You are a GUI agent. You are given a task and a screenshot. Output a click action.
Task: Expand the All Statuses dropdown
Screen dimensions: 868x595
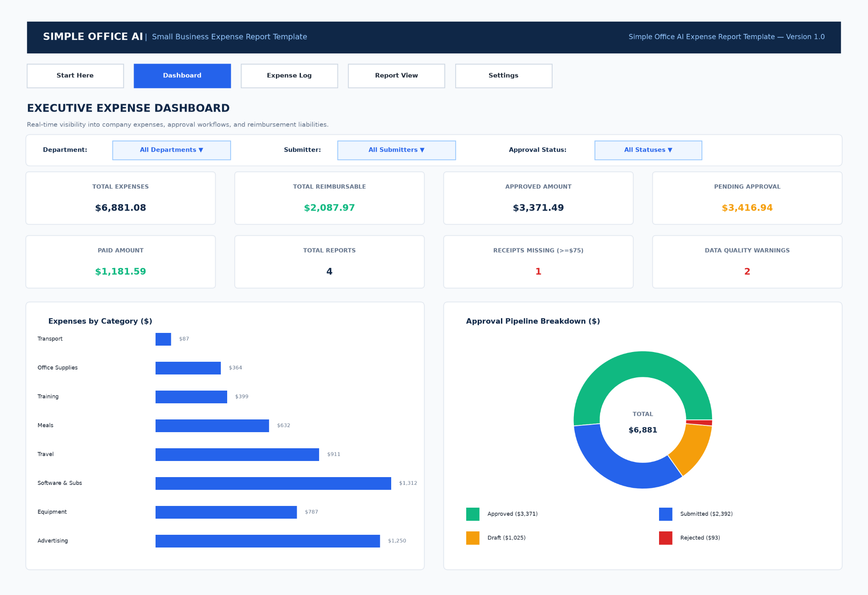pyautogui.click(x=648, y=150)
